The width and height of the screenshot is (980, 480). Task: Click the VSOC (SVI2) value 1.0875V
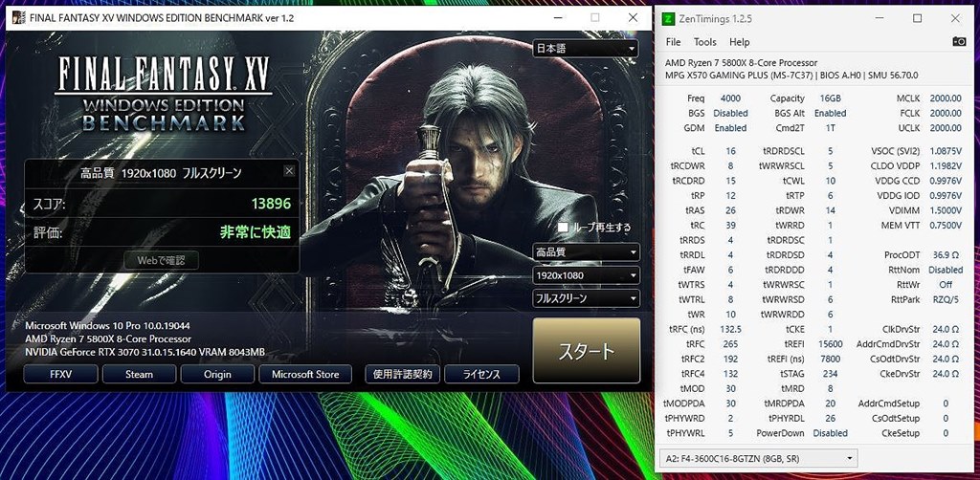click(946, 151)
